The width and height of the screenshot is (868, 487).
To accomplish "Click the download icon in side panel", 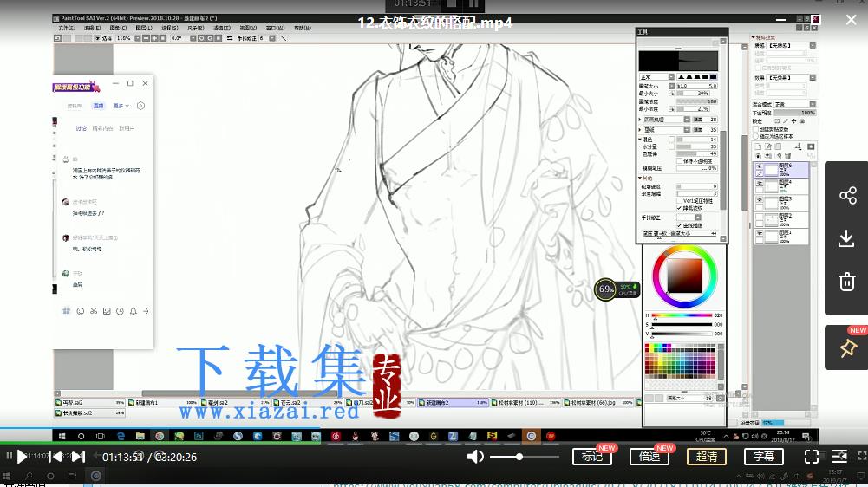I will click(846, 238).
